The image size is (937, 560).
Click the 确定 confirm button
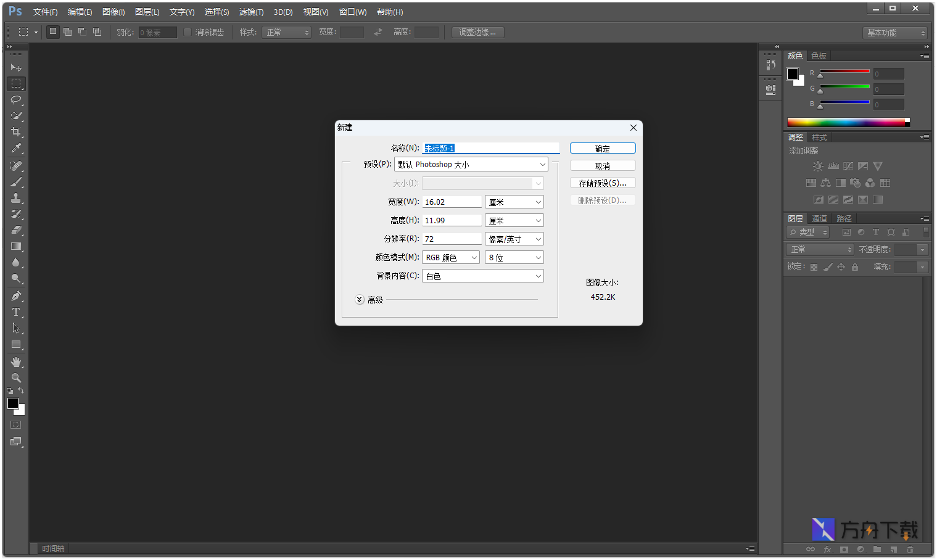coord(602,148)
